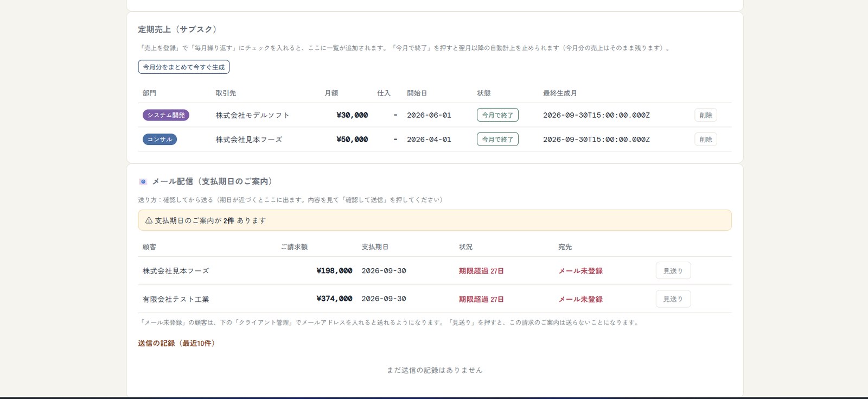This screenshot has width=868, height=399.
Task: Click the まだ送信の記録はありません message
Action: [x=435, y=370]
